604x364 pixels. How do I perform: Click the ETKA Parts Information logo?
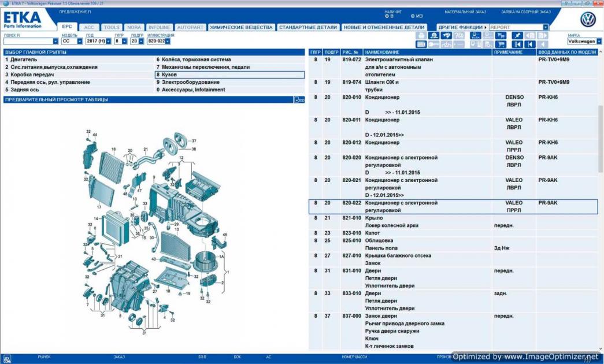click(x=23, y=20)
